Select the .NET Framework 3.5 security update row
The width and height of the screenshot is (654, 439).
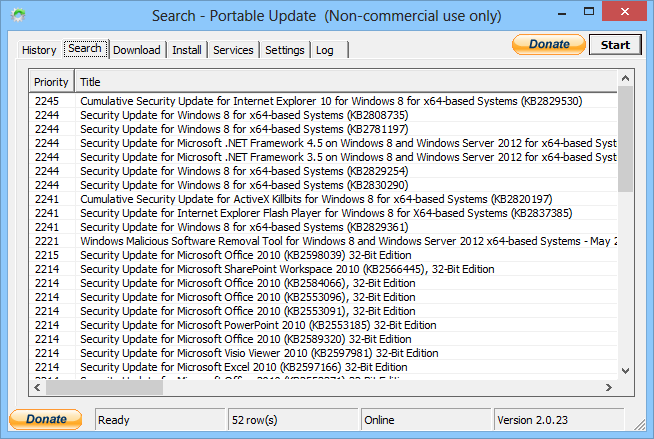pyautogui.click(x=323, y=157)
